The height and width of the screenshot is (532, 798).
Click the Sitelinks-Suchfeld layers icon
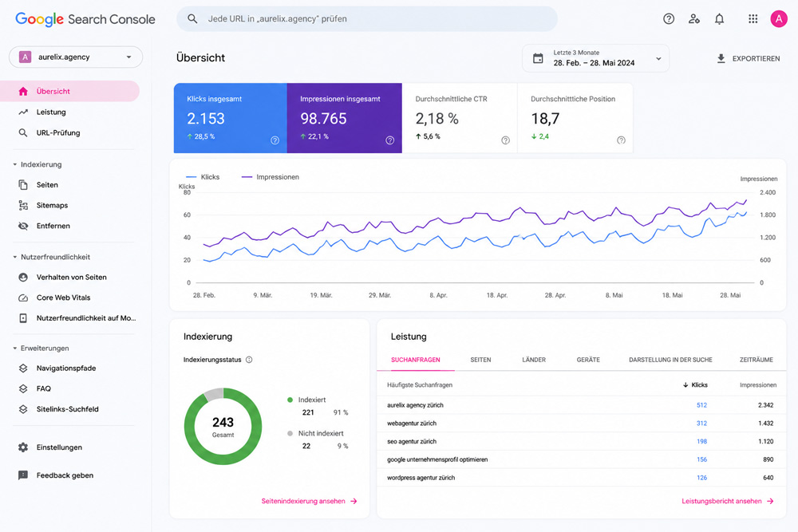tap(23, 409)
